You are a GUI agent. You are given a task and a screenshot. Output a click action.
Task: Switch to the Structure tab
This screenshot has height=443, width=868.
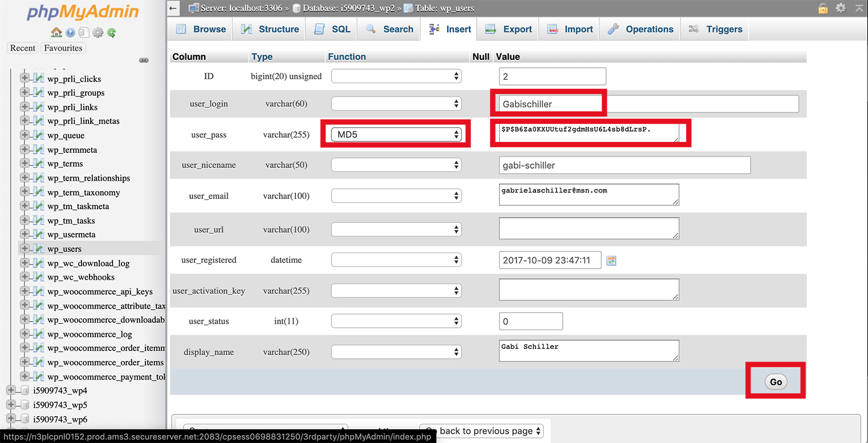[271, 29]
